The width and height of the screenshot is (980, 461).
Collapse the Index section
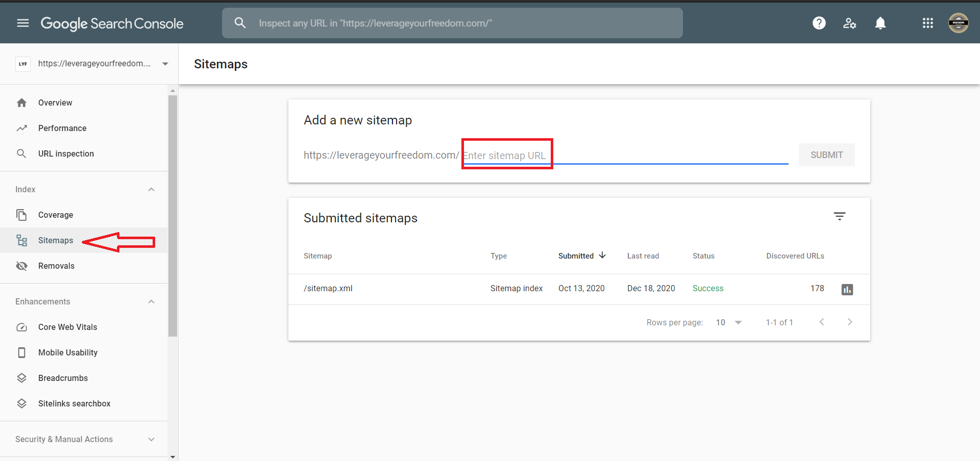click(x=151, y=189)
